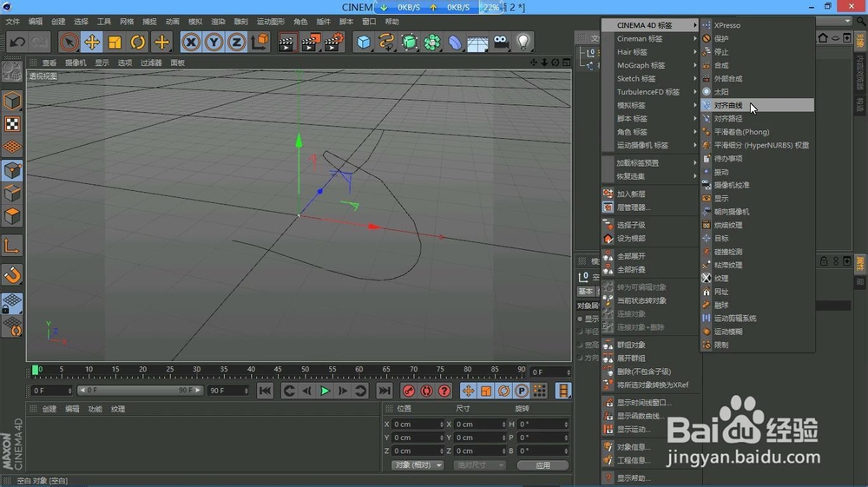Expand 运动摄像机 标签 submenu
Screen dimensions: 868x487
[x=650, y=145]
